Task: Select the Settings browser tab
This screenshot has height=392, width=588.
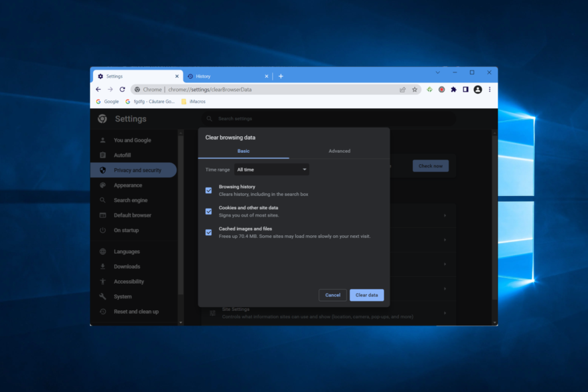Action: [138, 76]
